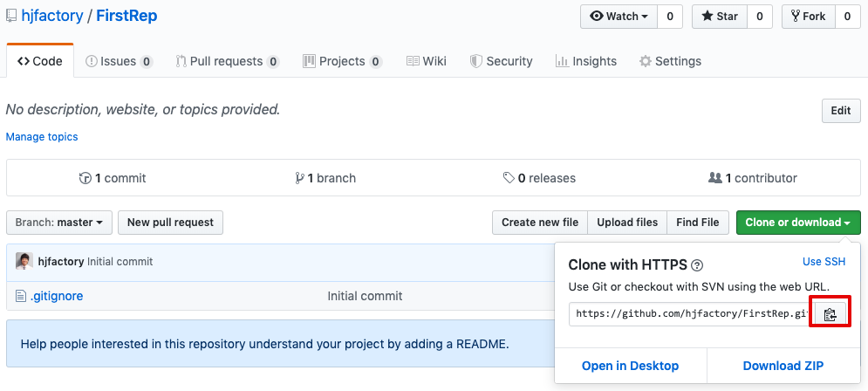Click Edit description button
This screenshot has height=391, width=868.
pyautogui.click(x=841, y=111)
